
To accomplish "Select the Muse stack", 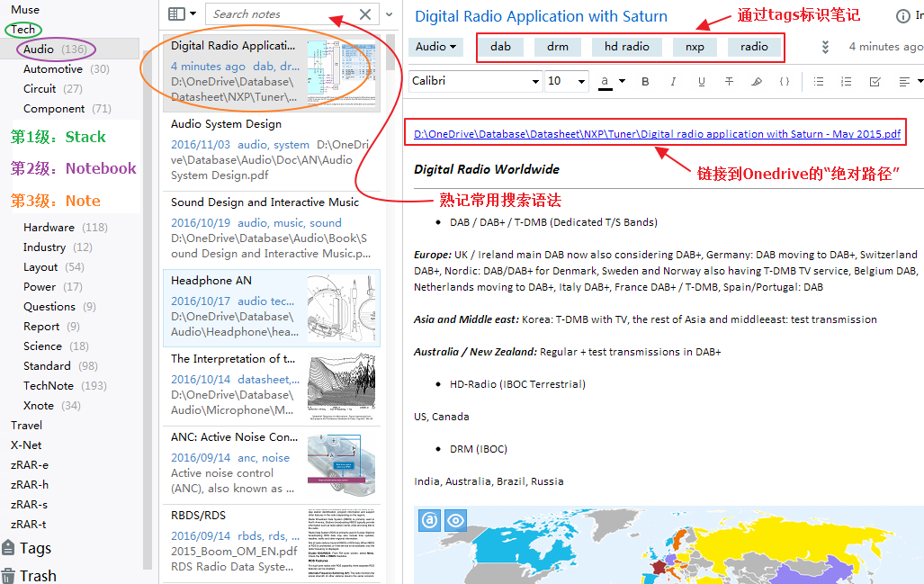I will tap(25, 9).
